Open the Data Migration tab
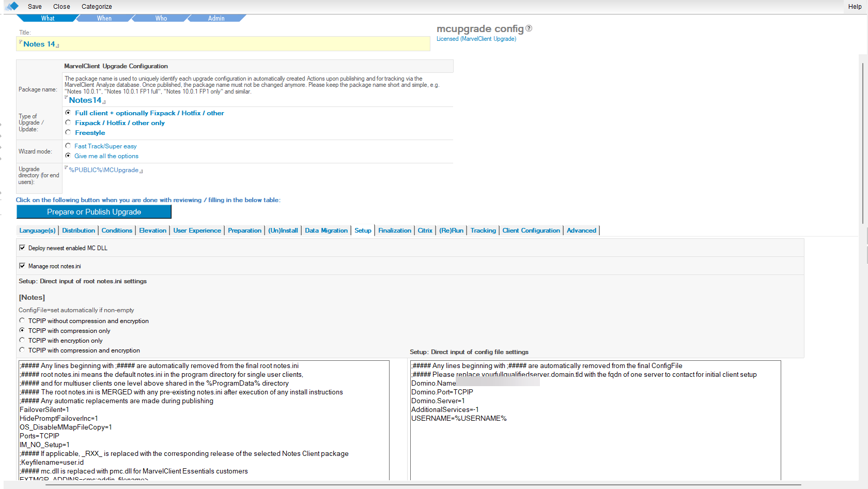868x489 pixels. [326, 231]
